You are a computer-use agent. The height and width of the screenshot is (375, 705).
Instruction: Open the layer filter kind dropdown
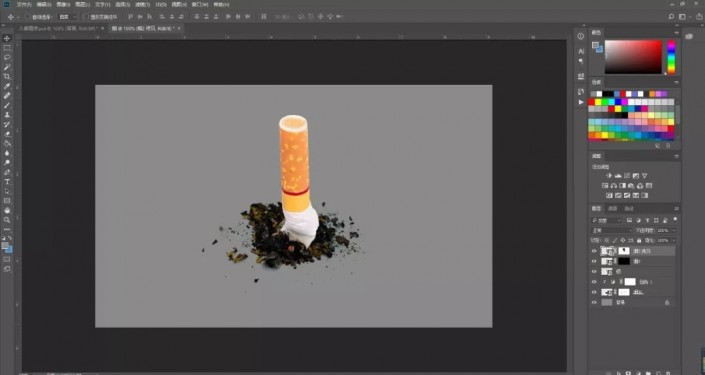[x=607, y=220]
